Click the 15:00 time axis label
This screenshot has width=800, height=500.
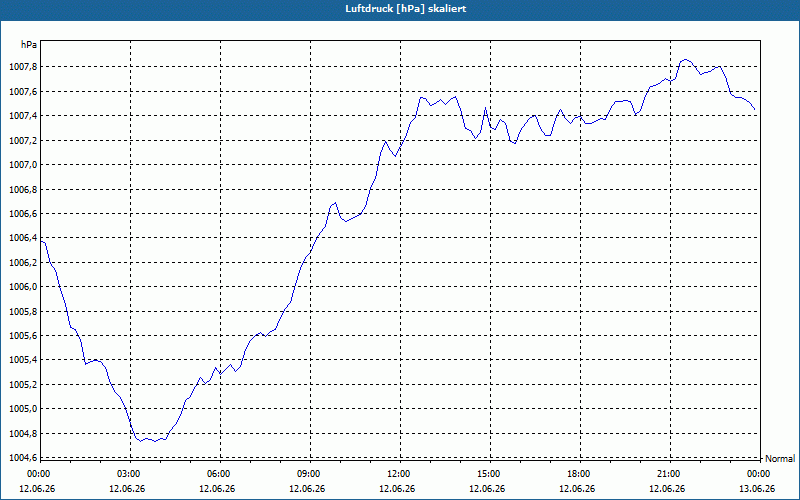(x=488, y=474)
